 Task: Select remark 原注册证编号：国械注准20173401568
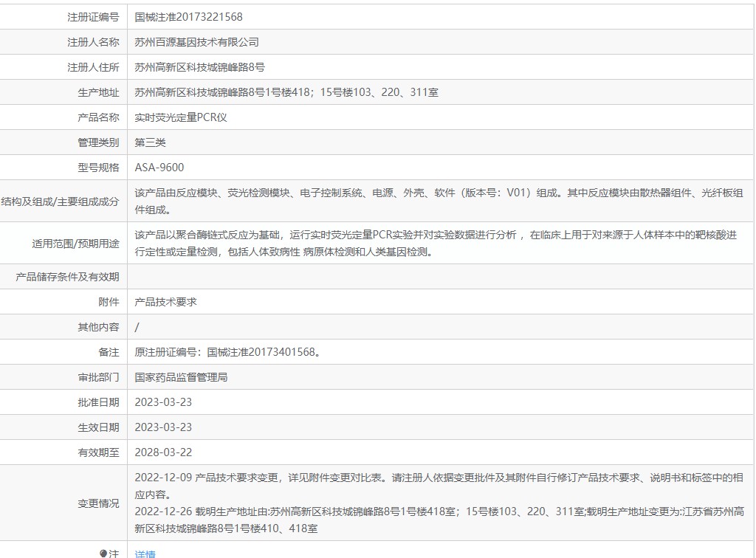click(227, 352)
